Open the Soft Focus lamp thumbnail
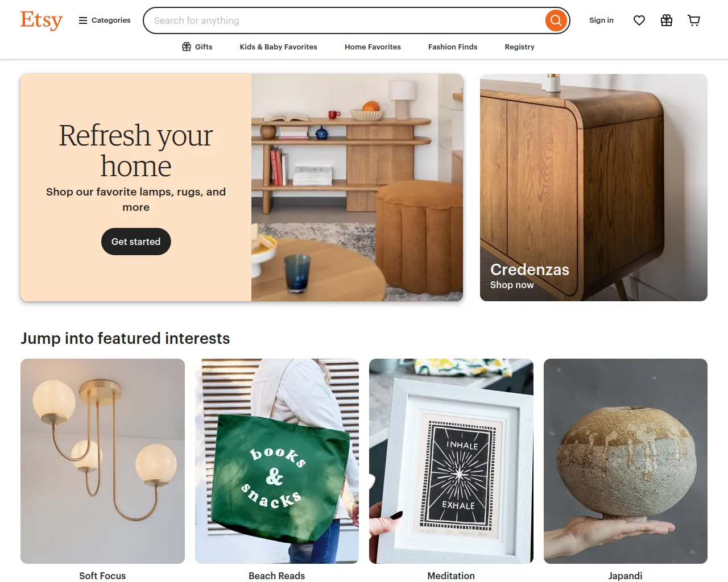 coord(102,461)
